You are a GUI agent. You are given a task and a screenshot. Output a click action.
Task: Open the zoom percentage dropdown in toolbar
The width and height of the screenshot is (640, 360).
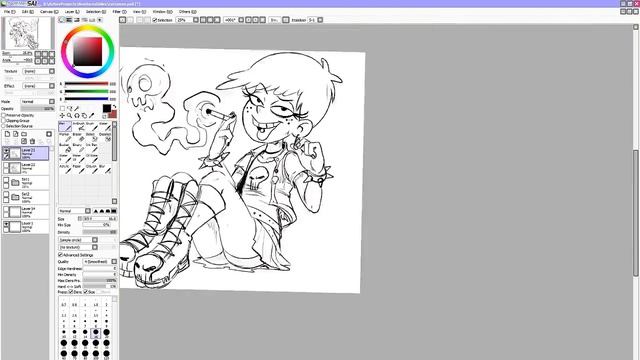click(x=187, y=20)
